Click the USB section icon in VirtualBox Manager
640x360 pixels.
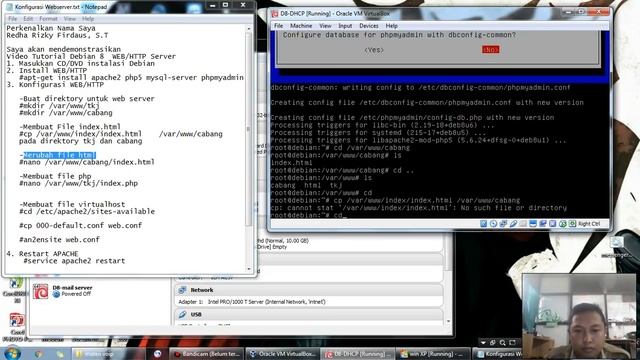coord(182,314)
